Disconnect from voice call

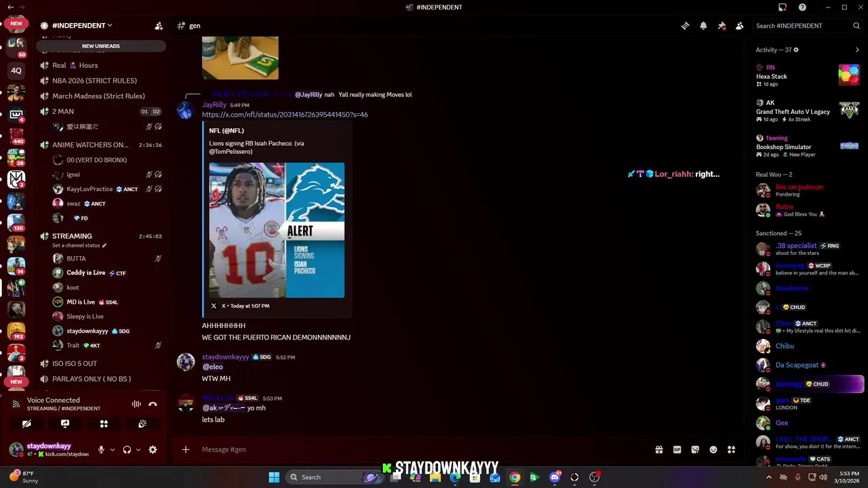(x=153, y=404)
